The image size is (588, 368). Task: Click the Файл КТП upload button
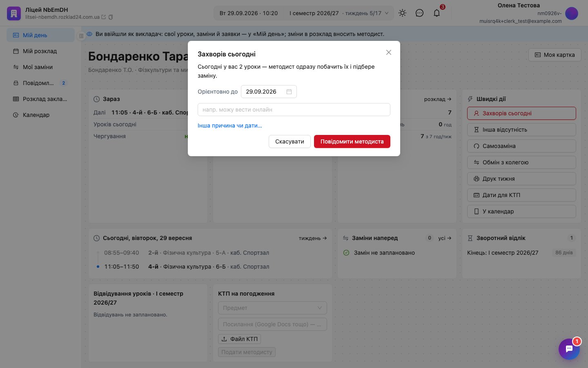[x=239, y=339]
